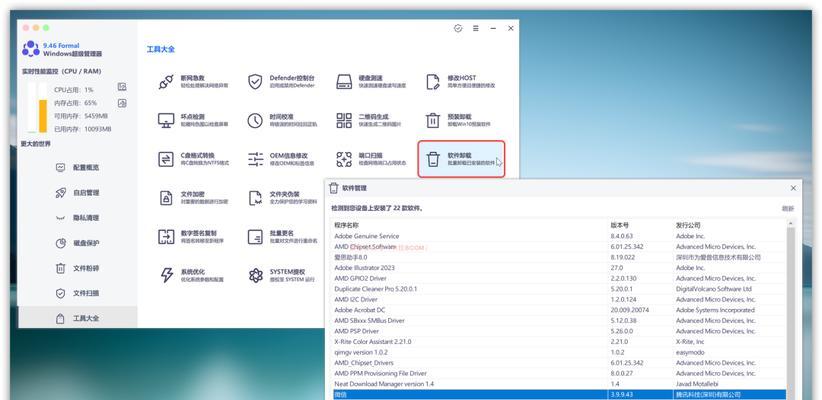Open the 批量更名 batch rename tool
822x400 pixels.
(282, 237)
